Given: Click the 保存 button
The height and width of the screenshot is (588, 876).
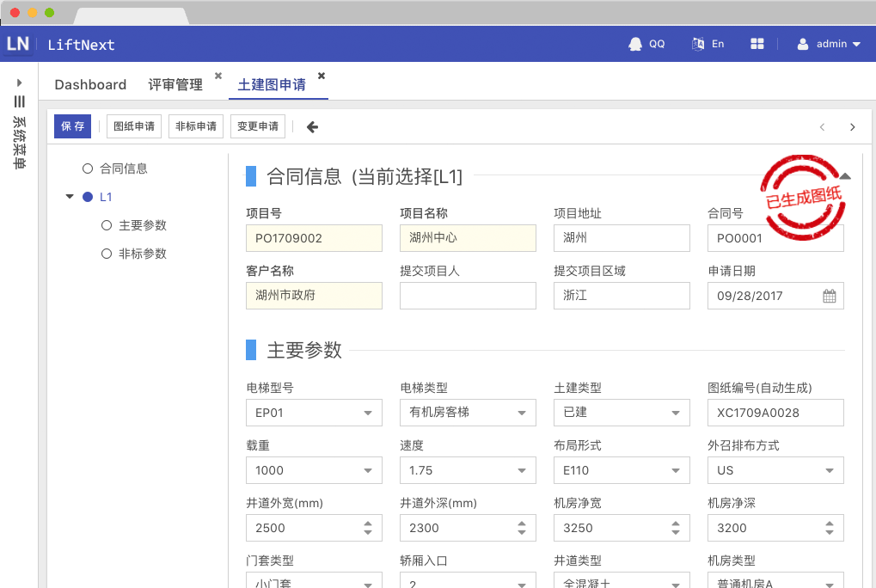Looking at the screenshot, I should (x=72, y=126).
